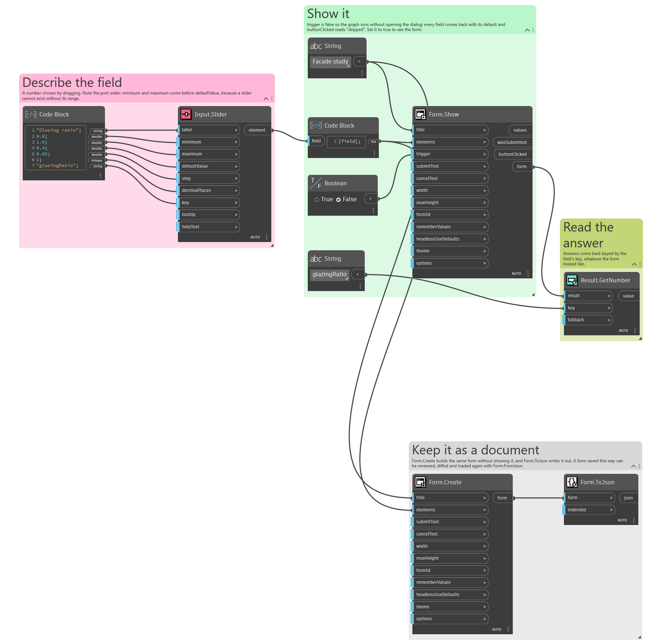Click the Facade study String output port arrow
This screenshot has height=644, width=661.
(359, 62)
